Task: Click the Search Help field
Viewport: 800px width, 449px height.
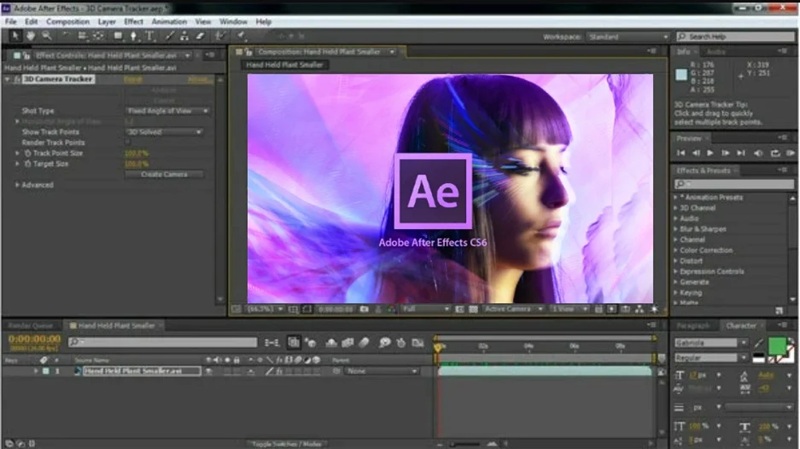Action: click(736, 37)
